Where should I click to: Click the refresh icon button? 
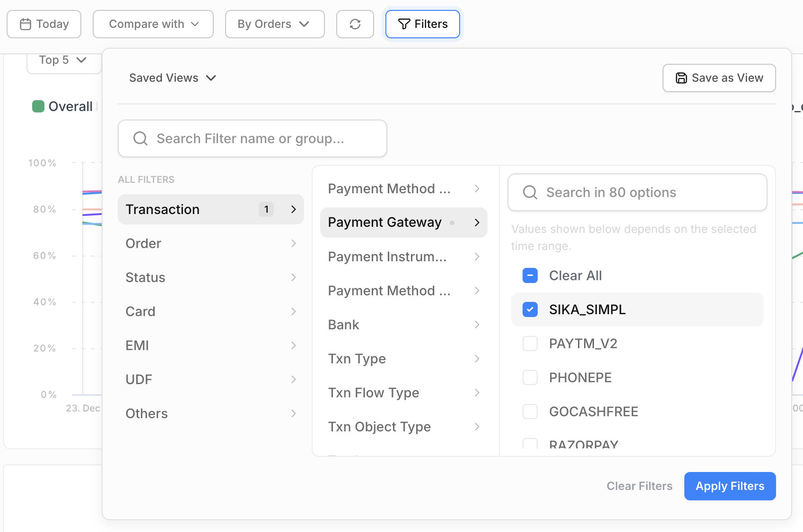click(355, 24)
